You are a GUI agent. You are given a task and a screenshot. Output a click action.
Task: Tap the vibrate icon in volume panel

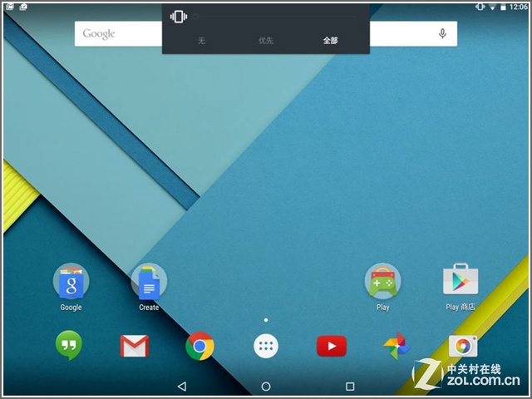tap(179, 17)
